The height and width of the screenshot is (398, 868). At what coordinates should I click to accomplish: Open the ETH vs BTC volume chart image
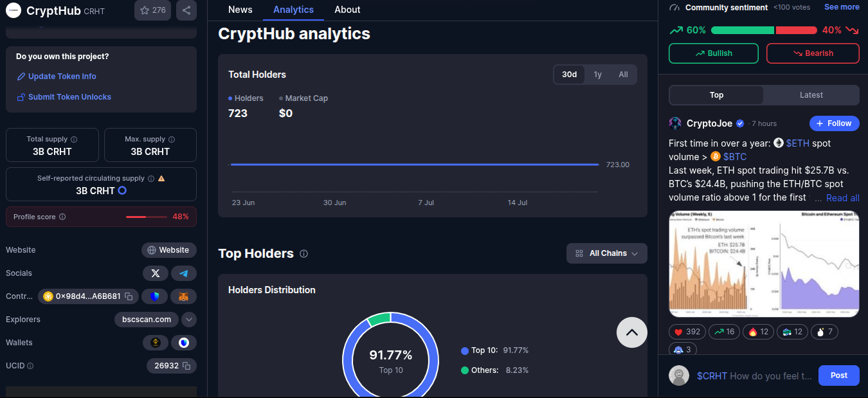[x=764, y=264]
